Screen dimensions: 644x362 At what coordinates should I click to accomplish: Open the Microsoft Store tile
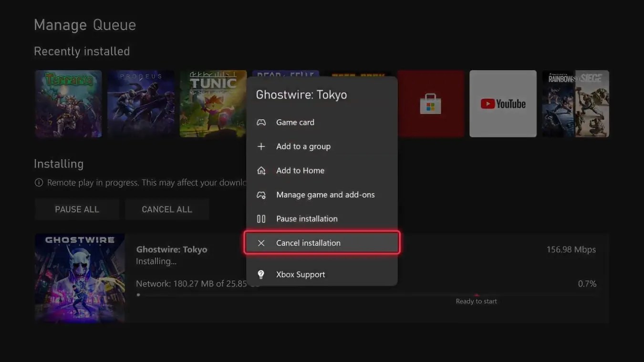tap(430, 103)
